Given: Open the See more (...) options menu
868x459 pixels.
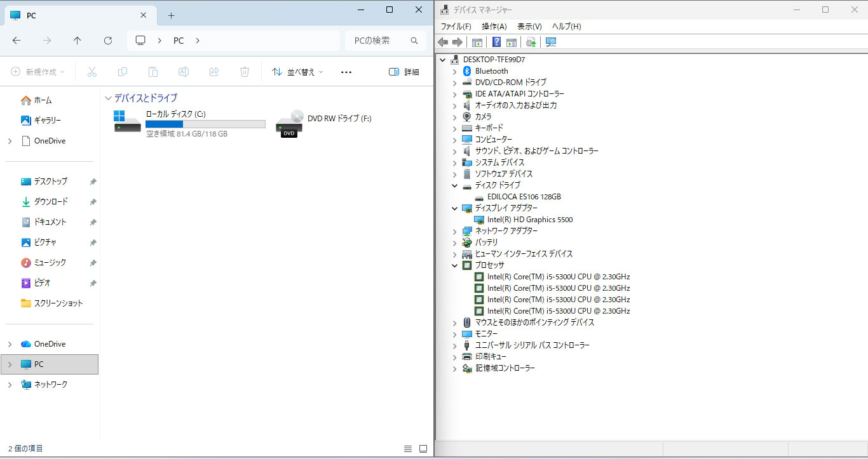Looking at the screenshot, I should (346, 72).
